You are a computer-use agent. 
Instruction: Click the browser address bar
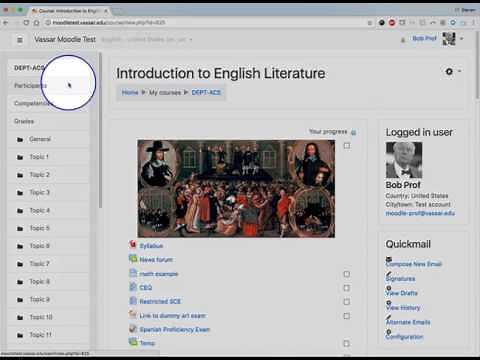click(203, 23)
